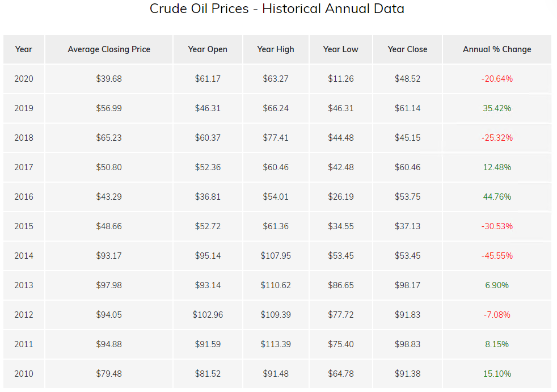The height and width of the screenshot is (392, 557).
Task: Click the Year column header
Action: [x=24, y=49]
